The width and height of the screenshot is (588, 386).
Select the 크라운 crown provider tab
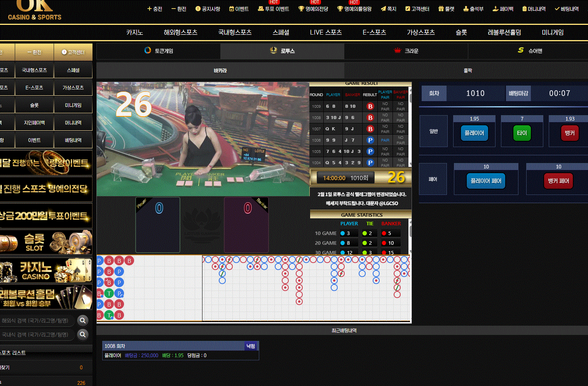pyautogui.click(x=406, y=51)
